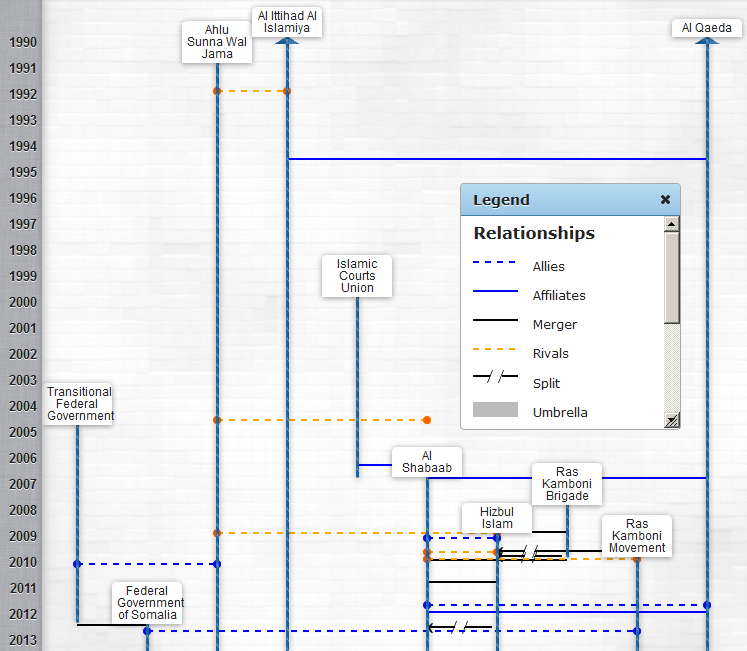Screen dimensions: 747x651
Task: Click the Merger black line legend sample
Action: coord(495,320)
